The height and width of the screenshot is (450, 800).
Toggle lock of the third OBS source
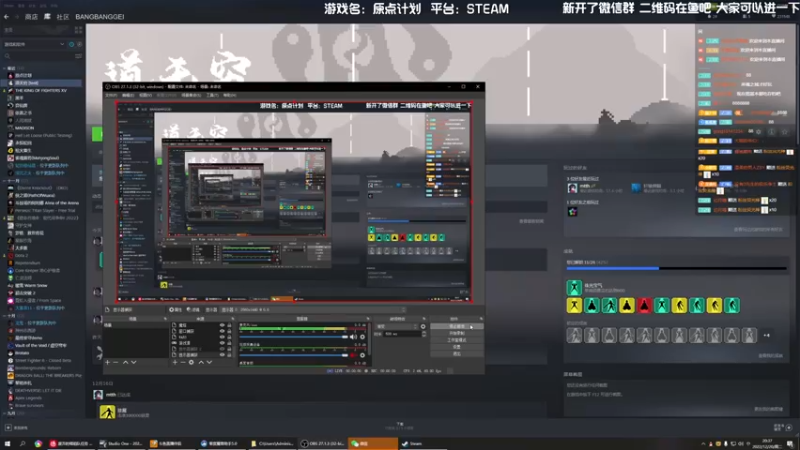coord(229,337)
